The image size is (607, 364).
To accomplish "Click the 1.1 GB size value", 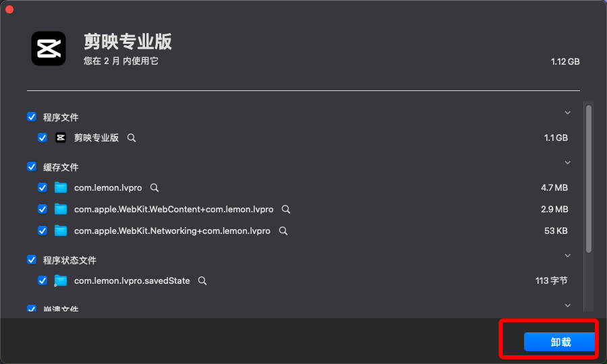I will [556, 138].
